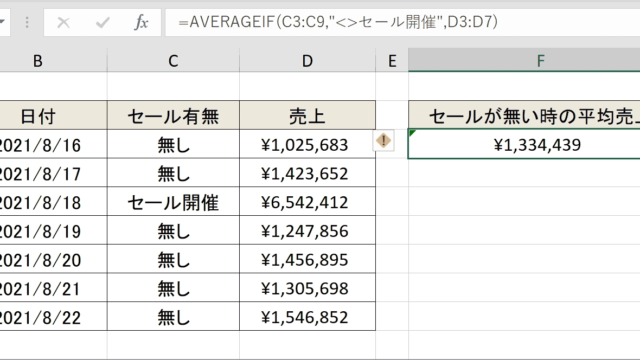Viewport: 640px width, 360px height.
Task: Select sales cell ¥1,456,895
Action: click(307, 259)
